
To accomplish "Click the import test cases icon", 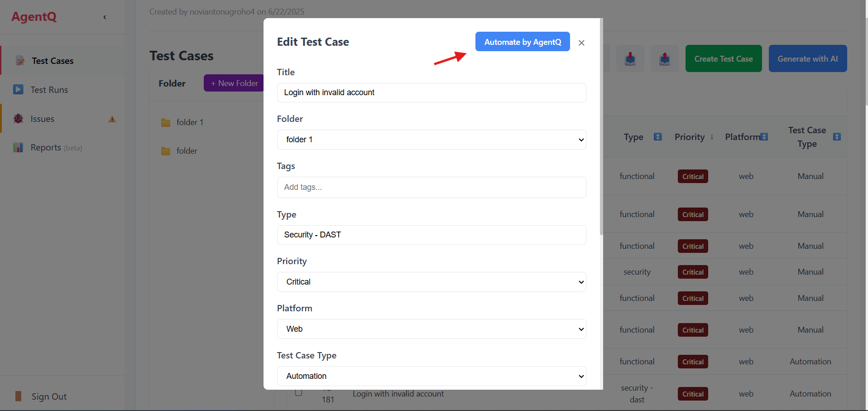I will click(x=630, y=58).
